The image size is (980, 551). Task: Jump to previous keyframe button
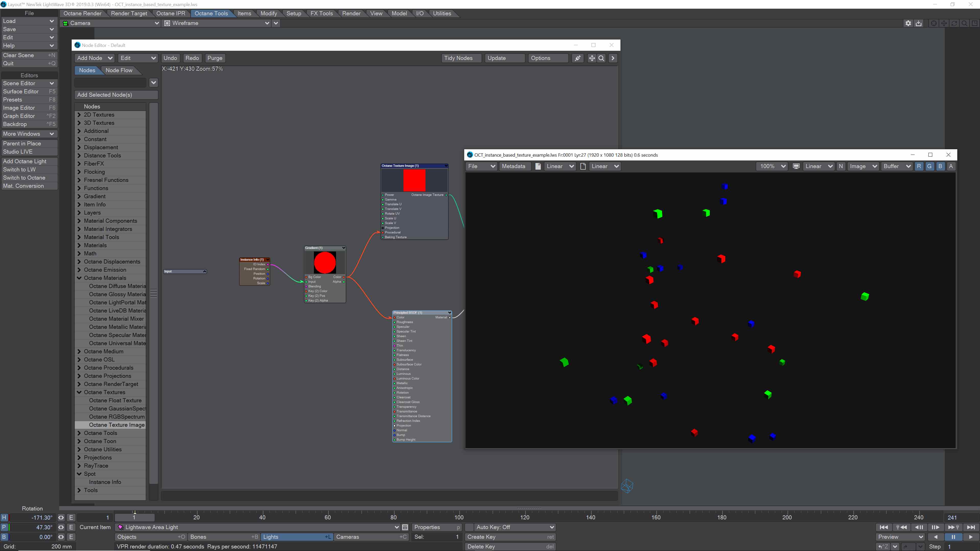[901, 527]
